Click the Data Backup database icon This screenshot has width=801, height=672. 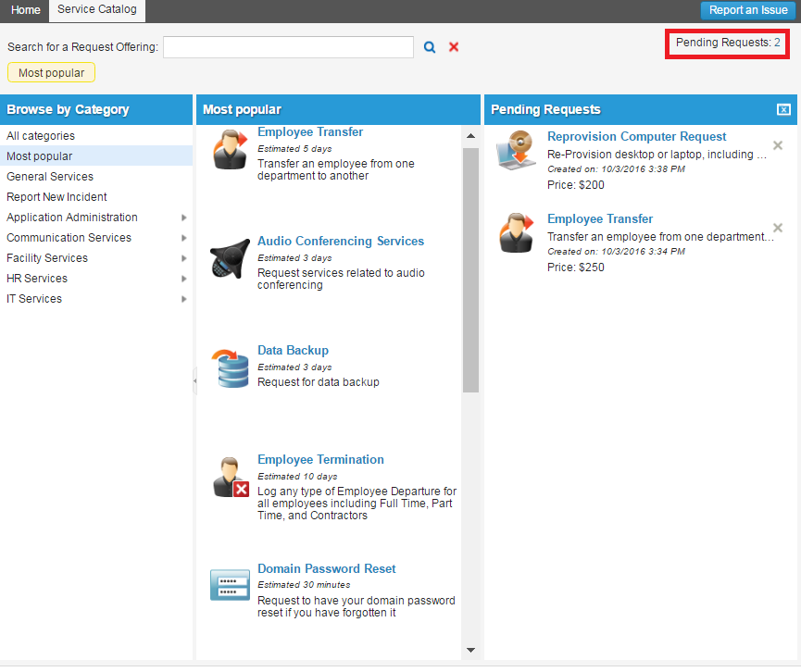pyautogui.click(x=230, y=367)
